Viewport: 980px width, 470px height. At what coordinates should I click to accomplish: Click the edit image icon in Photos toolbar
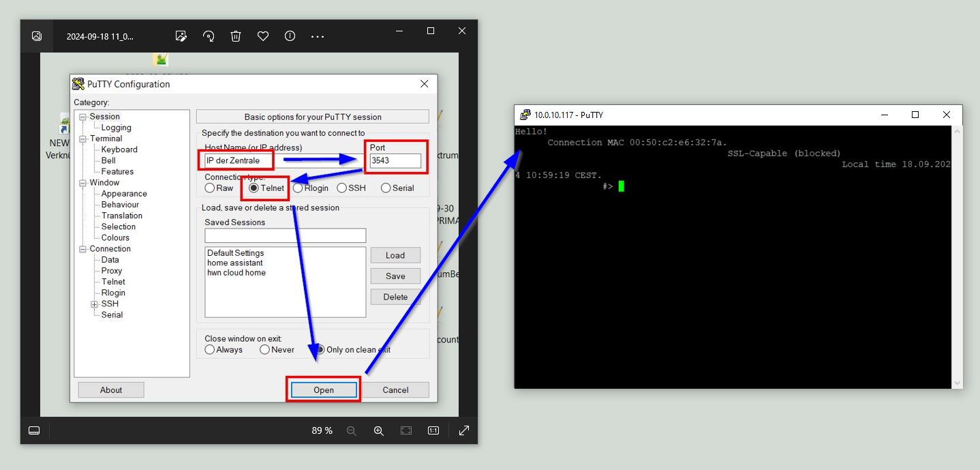click(x=181, y=36)
